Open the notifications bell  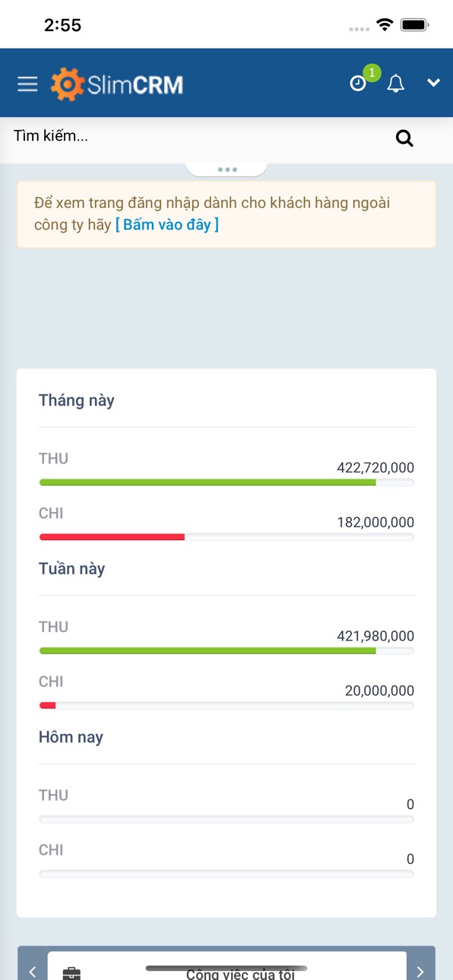(395, 84)
